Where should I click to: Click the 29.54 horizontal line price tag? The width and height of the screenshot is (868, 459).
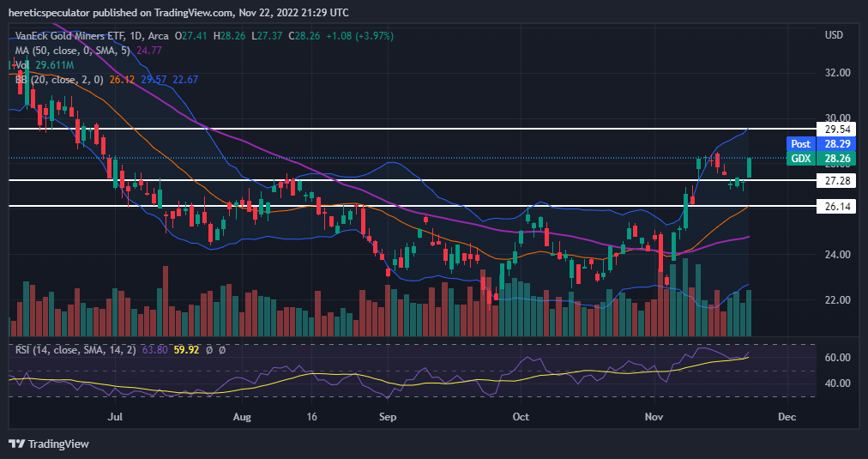(x=836, y=130)
